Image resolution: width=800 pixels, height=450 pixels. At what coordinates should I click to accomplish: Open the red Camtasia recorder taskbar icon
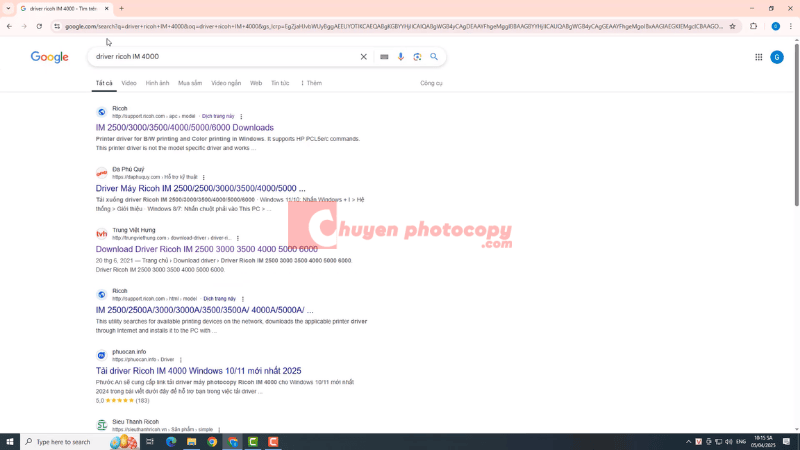click(273, 442)
